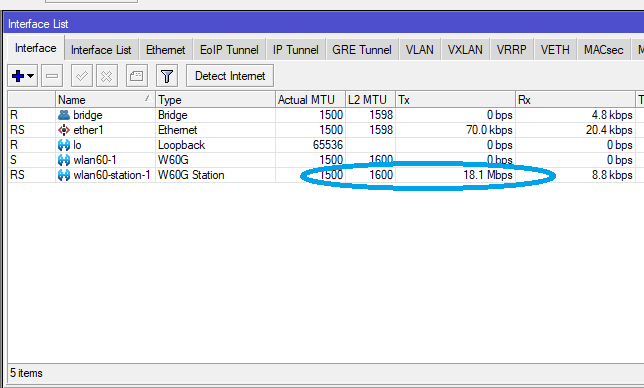Click the Remove minus icon

click(x=52, y=76)
